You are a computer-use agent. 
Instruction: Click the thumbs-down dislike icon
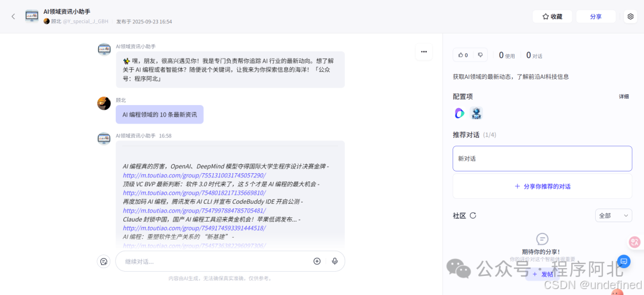click(480, 55)
